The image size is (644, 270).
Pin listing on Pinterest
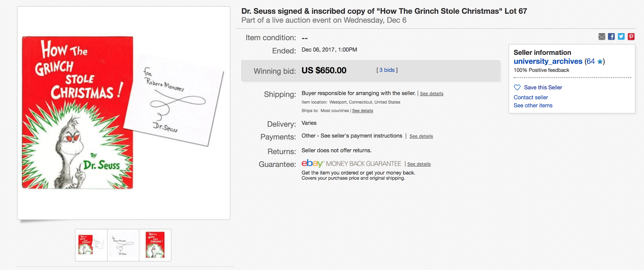(631, 37)
